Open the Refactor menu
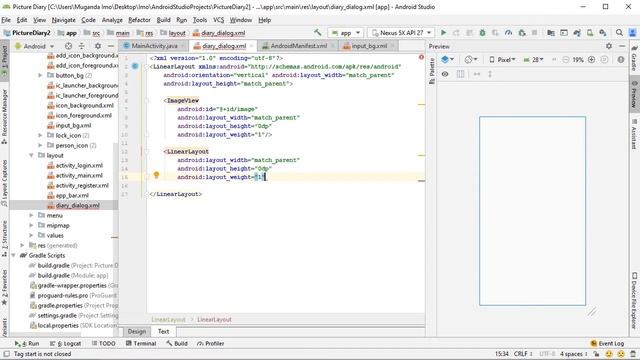Screen dimensions: 640x360 pos(139,20)
